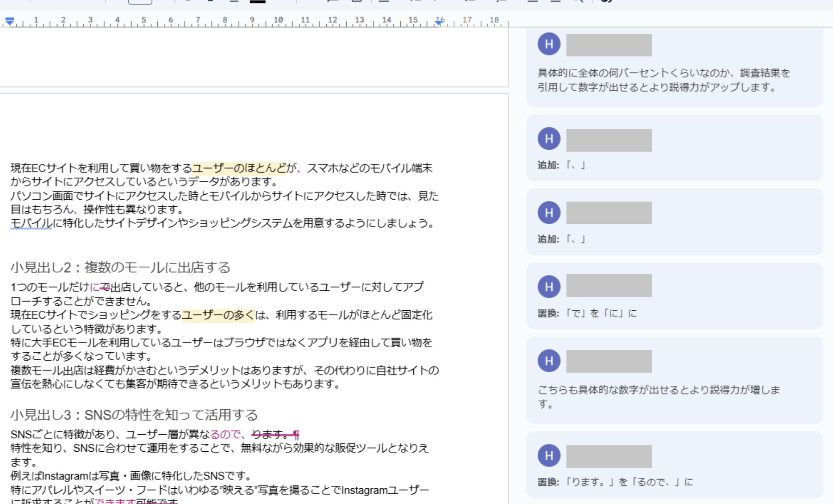
Task: Click the inserted suggestion text るので、
Action: (228, 435)
